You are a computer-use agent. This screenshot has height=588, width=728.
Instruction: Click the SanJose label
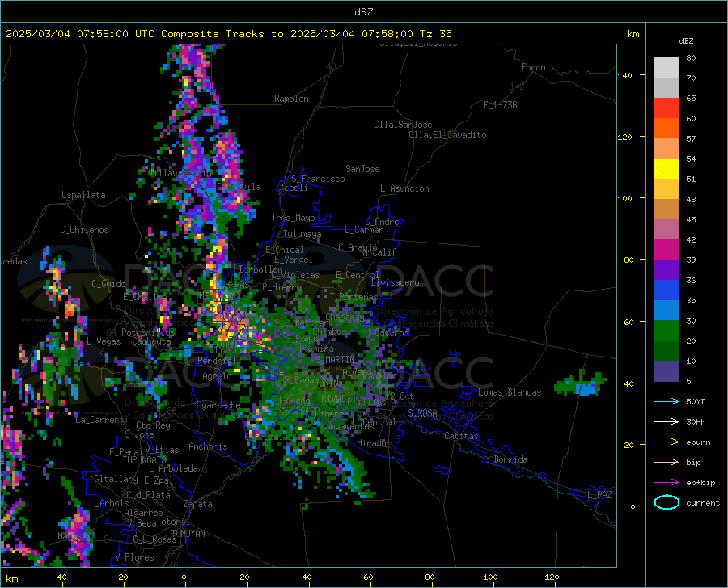pyautogui.click(x=362, y=169)
